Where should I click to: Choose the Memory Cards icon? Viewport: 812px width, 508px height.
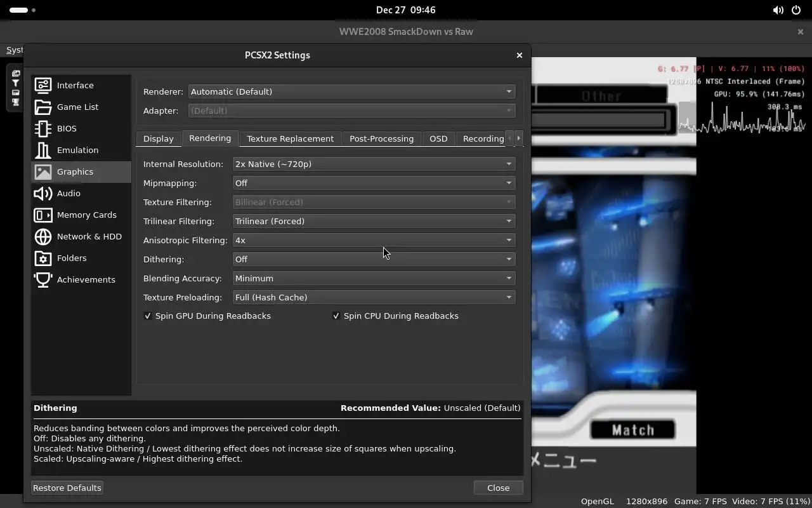click(x=43, y=215)
